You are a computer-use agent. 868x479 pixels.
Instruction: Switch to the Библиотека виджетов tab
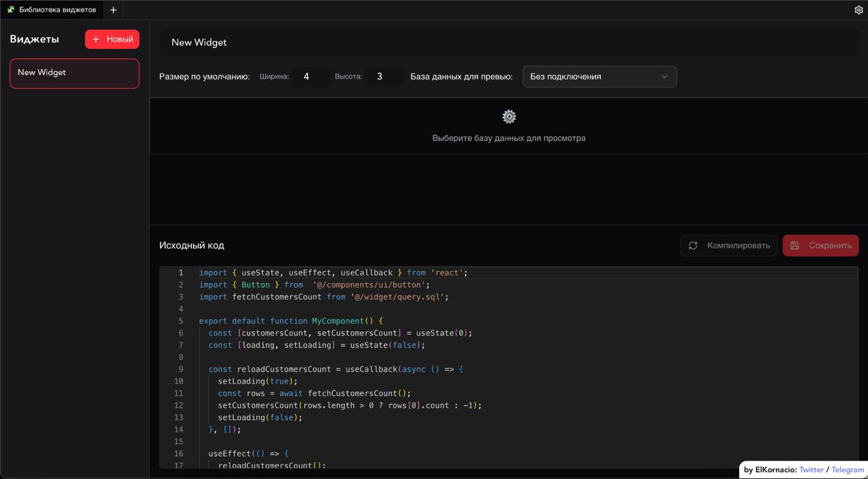(57, 10)
